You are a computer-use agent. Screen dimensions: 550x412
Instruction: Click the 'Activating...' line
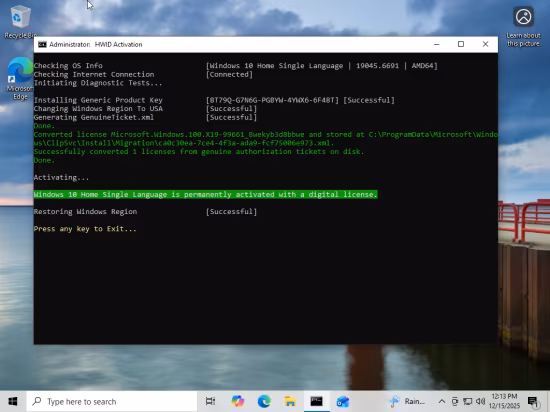[61, 177]
